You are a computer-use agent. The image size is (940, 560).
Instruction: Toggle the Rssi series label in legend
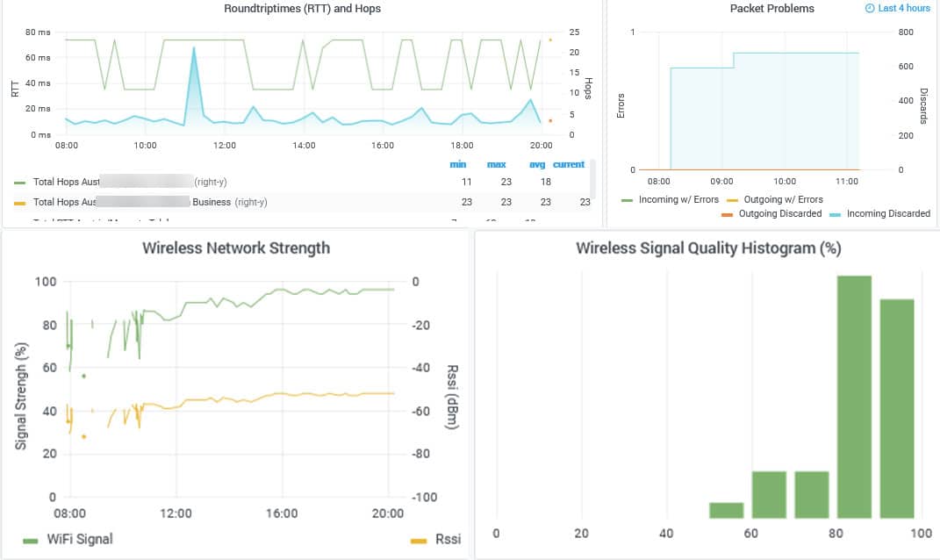448,539
